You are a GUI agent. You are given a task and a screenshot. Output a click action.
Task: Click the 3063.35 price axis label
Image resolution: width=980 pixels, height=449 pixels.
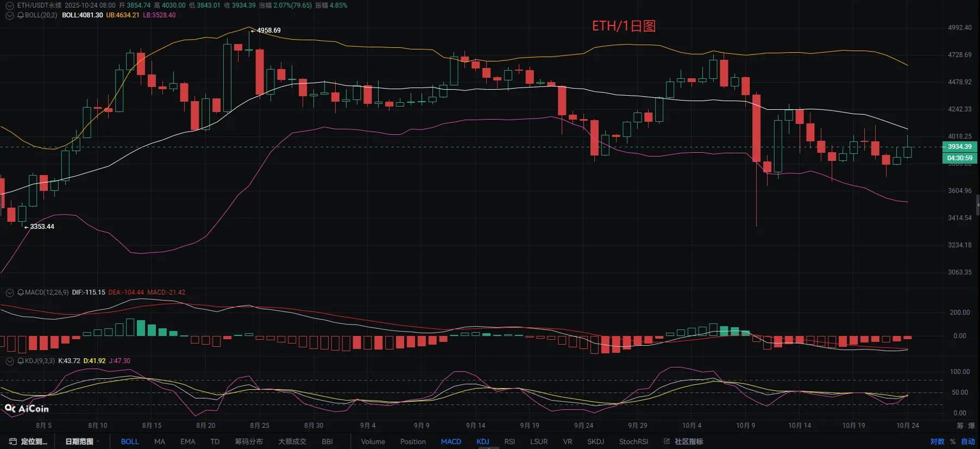coord(960,272)
